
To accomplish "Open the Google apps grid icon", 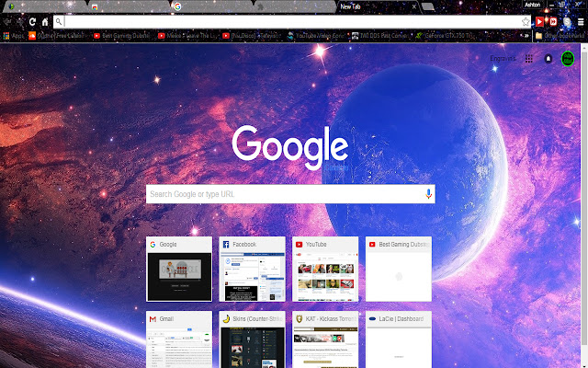I will point(529,59).
